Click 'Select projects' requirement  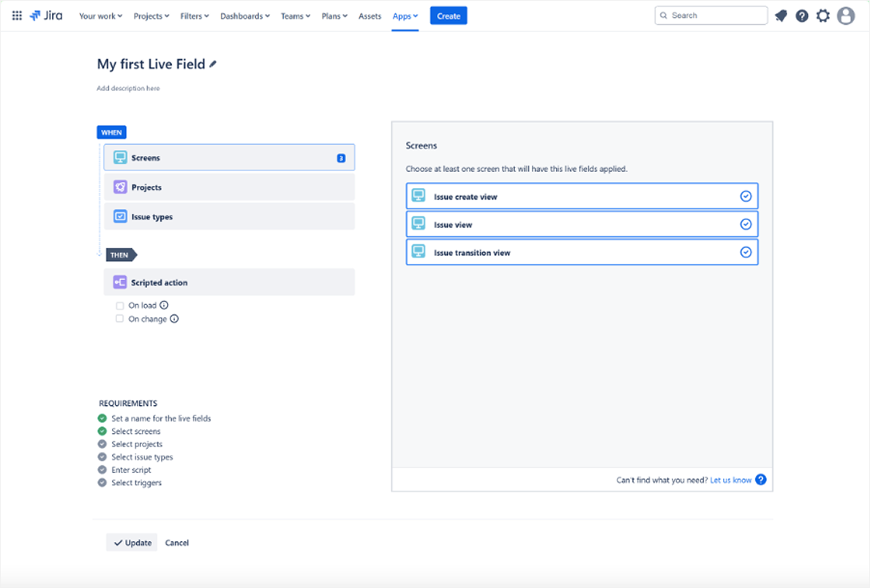[137, 444]
